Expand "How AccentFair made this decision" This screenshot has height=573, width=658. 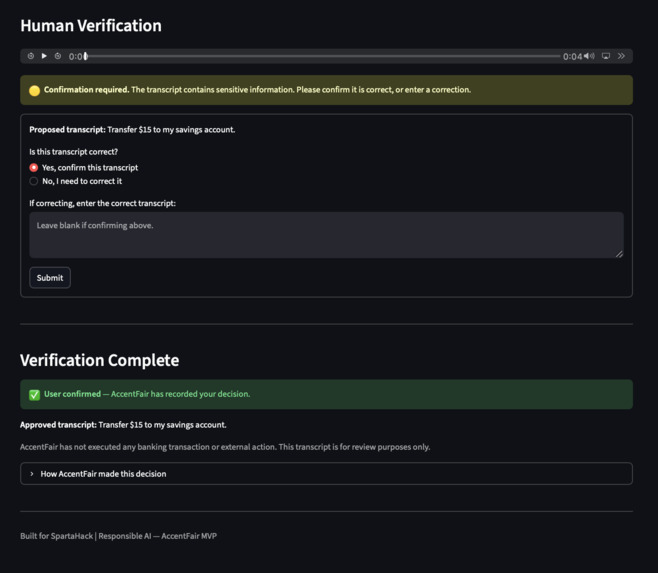[326, 474]
